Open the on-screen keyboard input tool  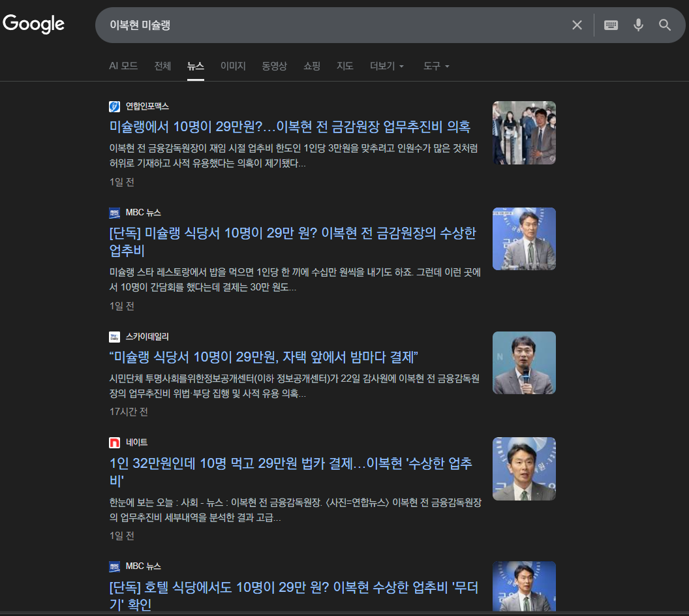click(x=611, y=25)
